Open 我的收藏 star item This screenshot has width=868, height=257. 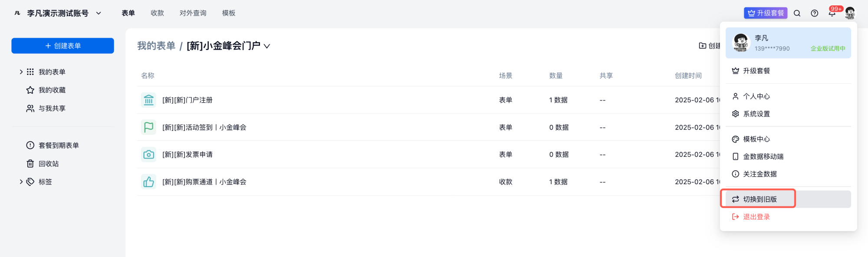pos(52,90)
